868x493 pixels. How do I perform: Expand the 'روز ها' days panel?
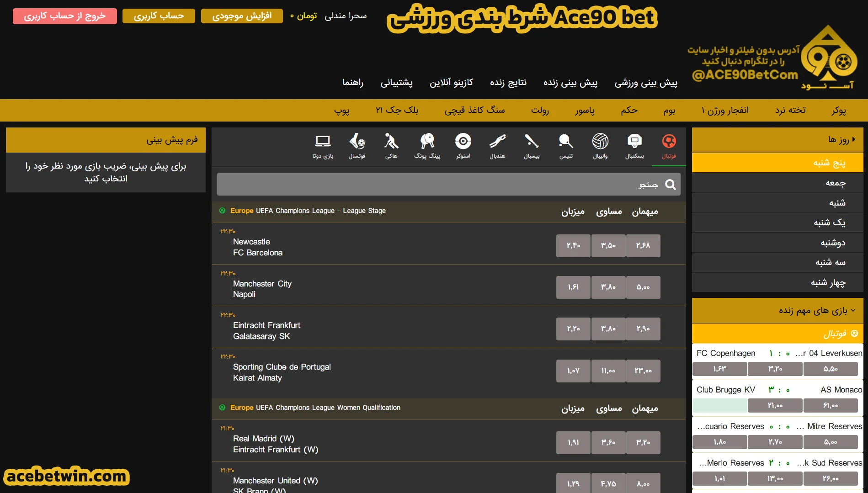point(777,140)
